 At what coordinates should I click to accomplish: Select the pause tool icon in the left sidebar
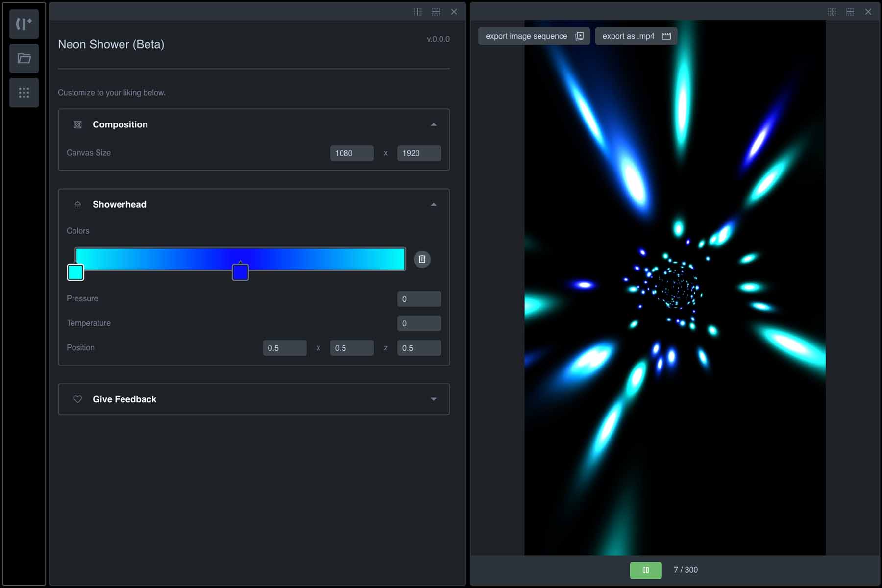point(24,24)
